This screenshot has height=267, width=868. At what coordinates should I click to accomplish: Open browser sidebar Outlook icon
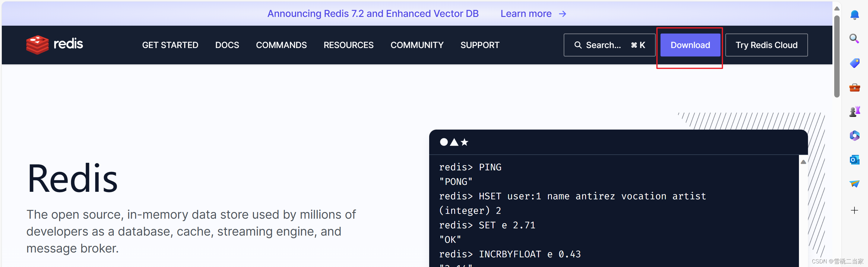tap(854, 160)
